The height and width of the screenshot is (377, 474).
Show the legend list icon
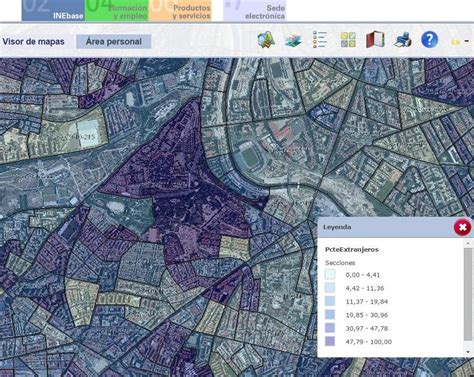(x=320, y=40)
